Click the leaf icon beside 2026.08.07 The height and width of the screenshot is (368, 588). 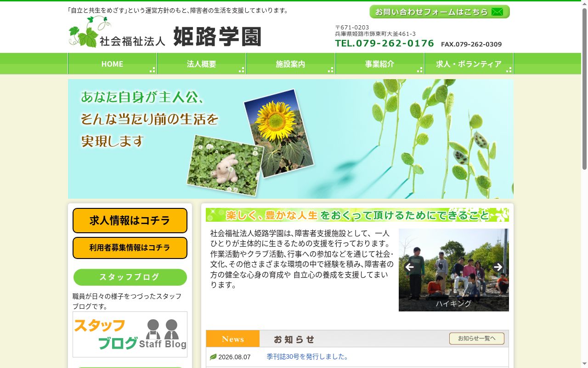coord(213,357)
